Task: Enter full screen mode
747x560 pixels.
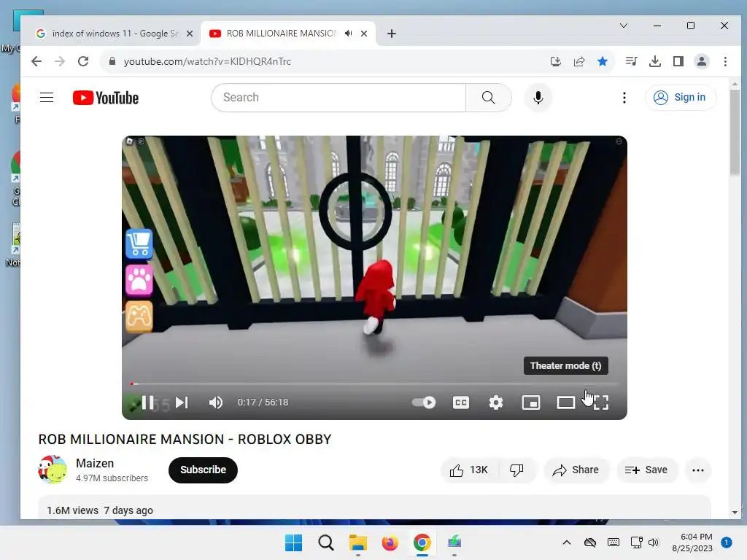Action: pyautogui.click(x=601, y=402)
